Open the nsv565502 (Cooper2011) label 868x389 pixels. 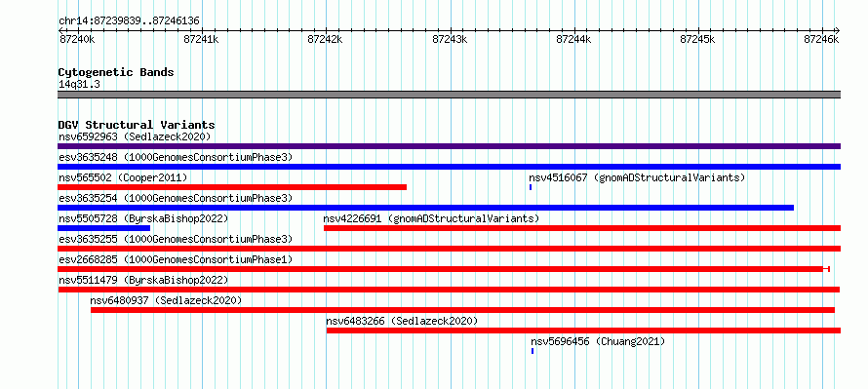[x=123, y=177]
